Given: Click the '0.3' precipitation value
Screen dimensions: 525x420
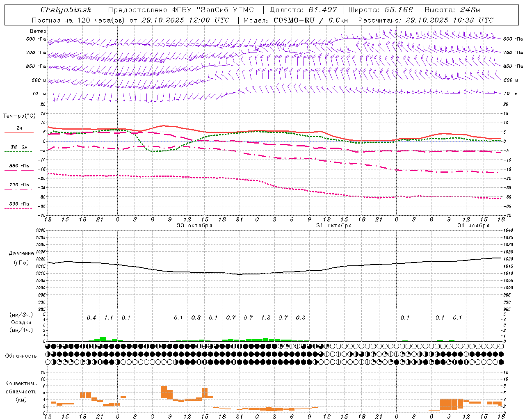Looking at the screenshot, I should (x=196, y=318).
